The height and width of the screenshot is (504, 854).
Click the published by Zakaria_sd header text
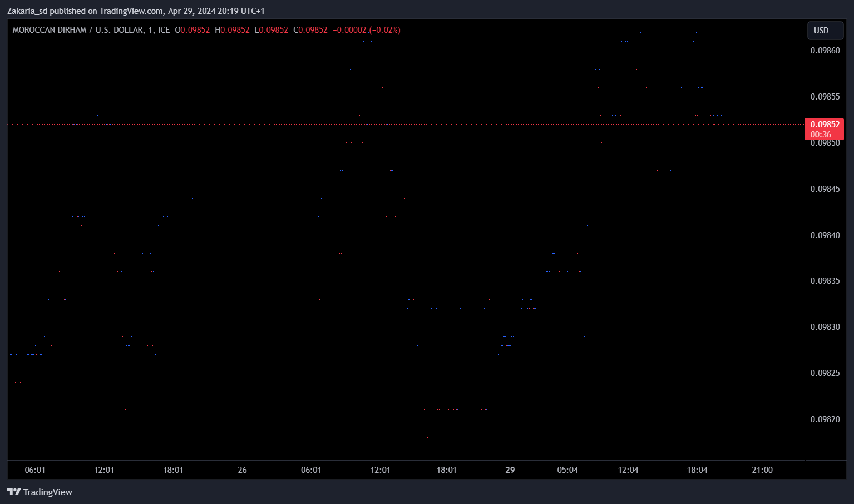coord(136,11)
